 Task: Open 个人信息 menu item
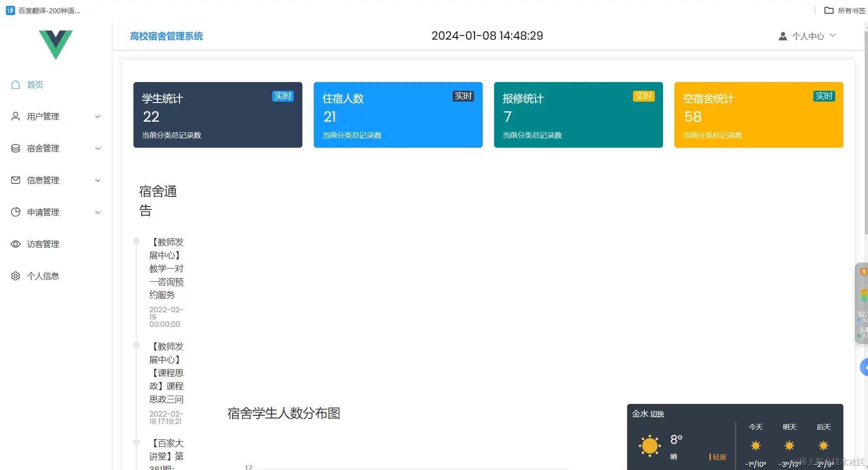[56, 276]
